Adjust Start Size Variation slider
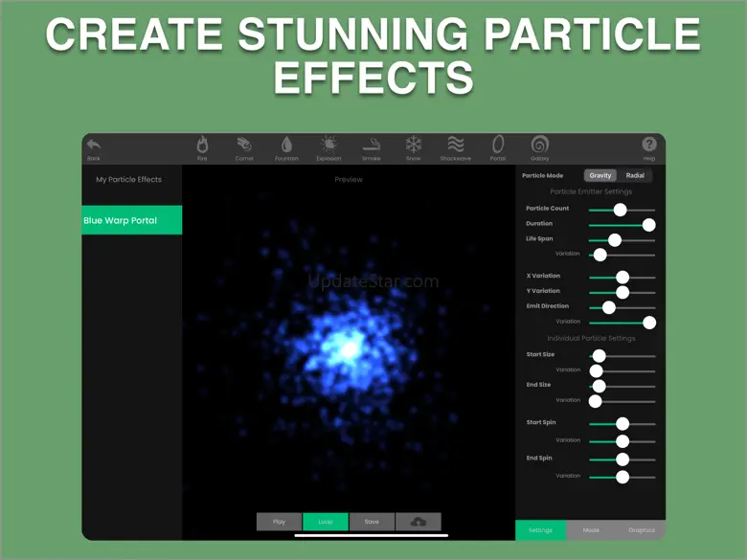This screenshot has height=560, width=747. pos(622,371)
